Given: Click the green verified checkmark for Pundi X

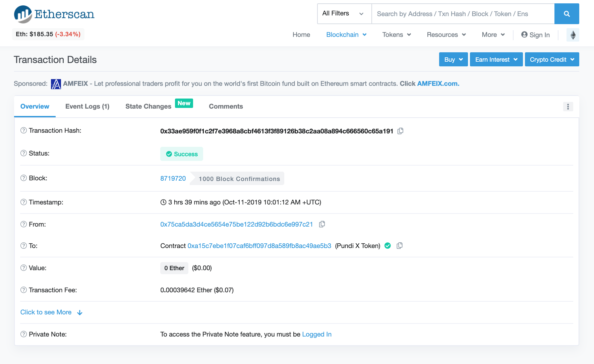Looking at the screenshot, I should tap(388, 246).
